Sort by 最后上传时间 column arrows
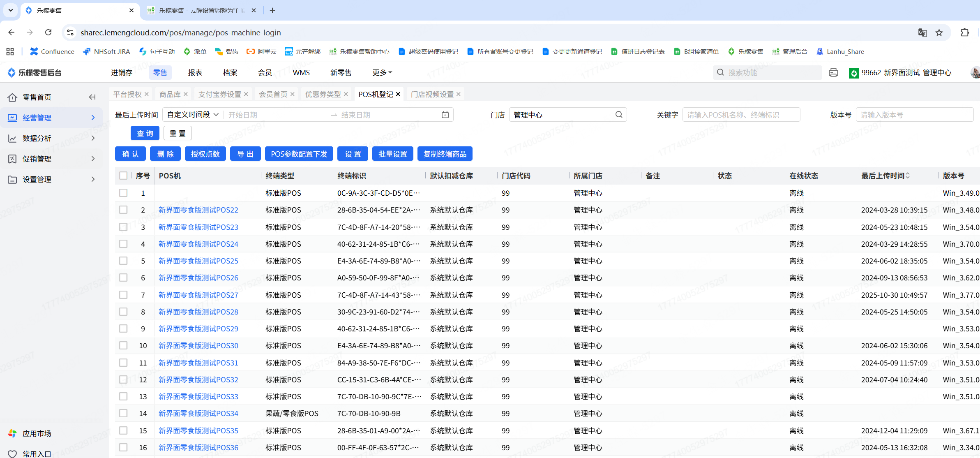980x458 pixels. tap(908, 176)
